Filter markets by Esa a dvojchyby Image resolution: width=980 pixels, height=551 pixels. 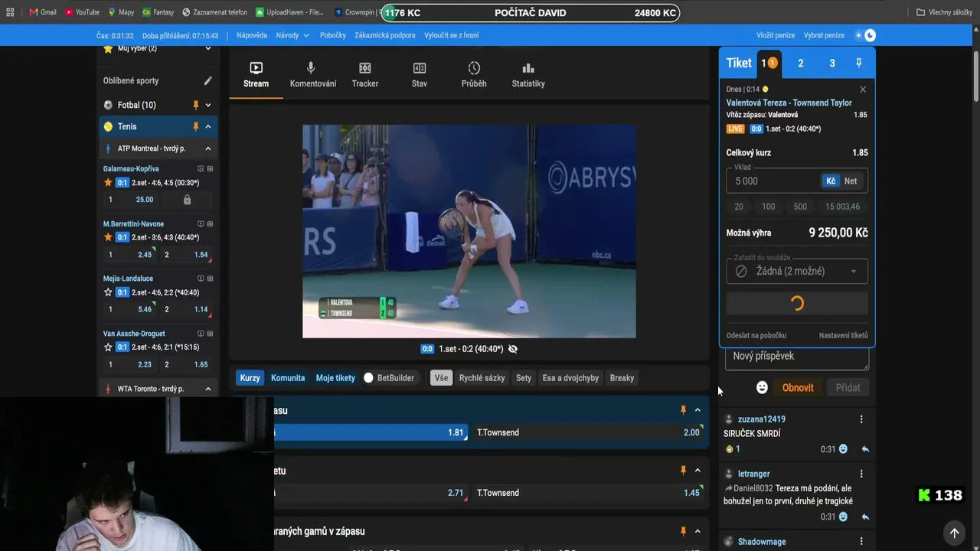coord(570,378)
